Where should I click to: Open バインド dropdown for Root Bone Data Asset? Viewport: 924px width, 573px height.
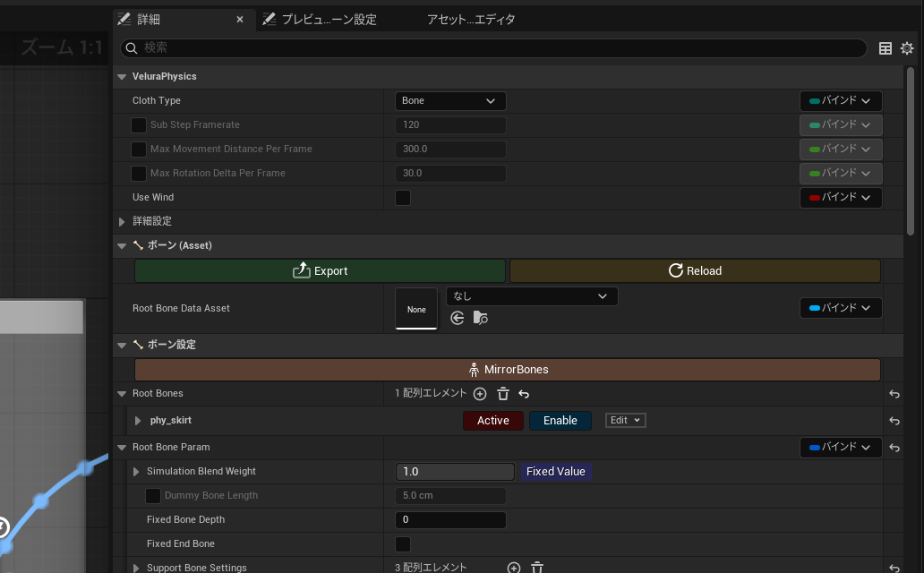coord(841,308)
